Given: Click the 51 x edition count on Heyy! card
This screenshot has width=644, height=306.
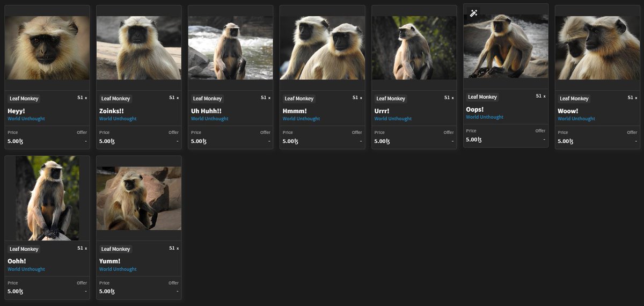Looking at the screenshot, I should pyautogui.click(x=82, y=98).
